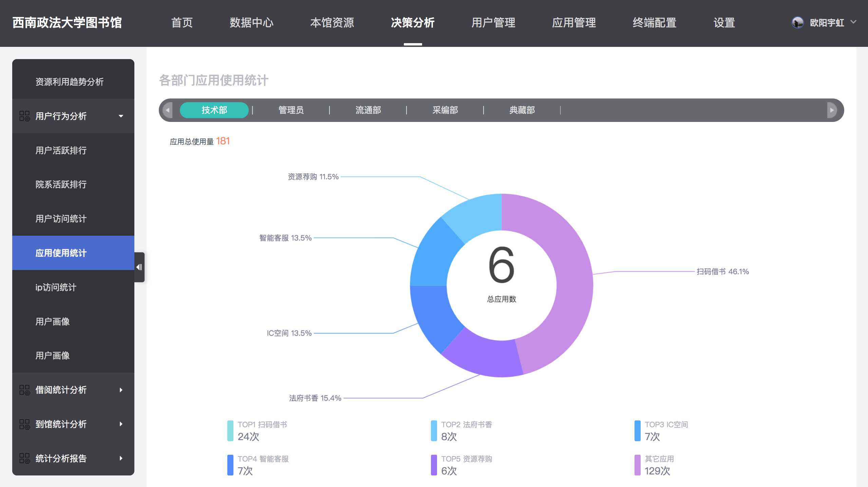868x487 pixels.
Task: Collapse the 用户行为分析 section arrow
Action: [121, 116]
